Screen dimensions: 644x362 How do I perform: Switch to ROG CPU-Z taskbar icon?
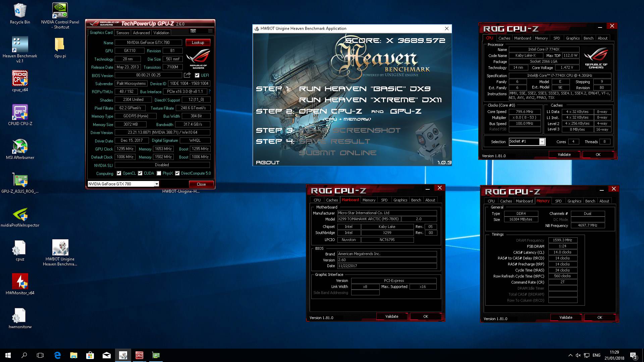[139, 355]
